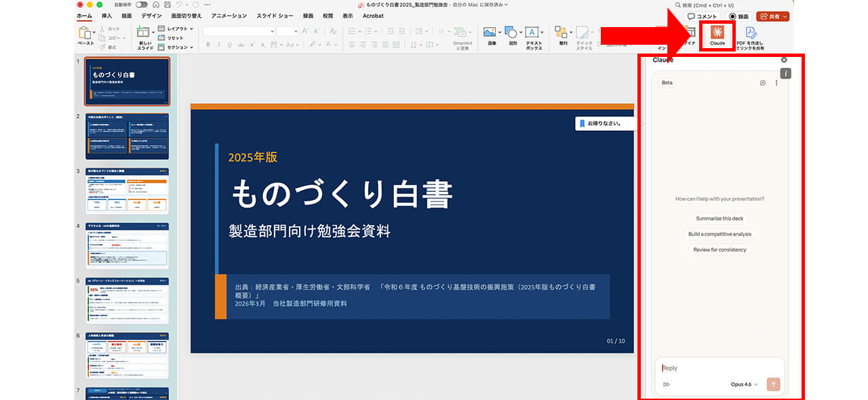Expand the Opus 4.6 model selector
The image size is (868, 400).
tap(743, 384)
